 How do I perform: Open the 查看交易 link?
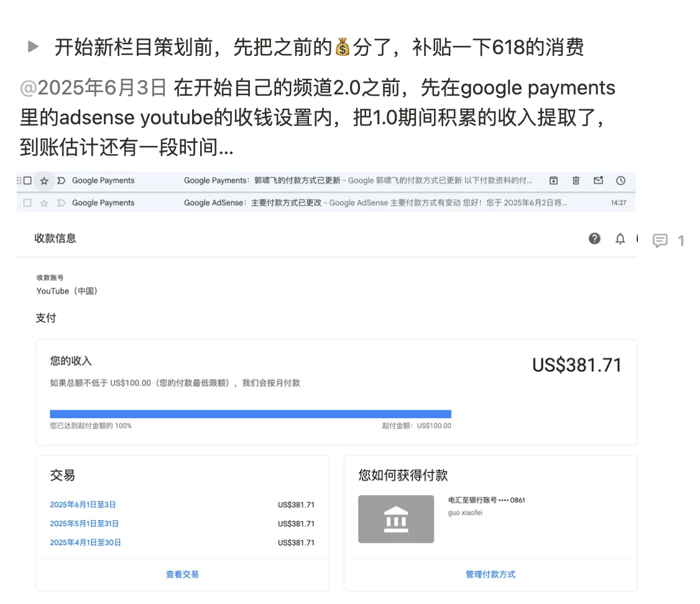tap(182, 574)
